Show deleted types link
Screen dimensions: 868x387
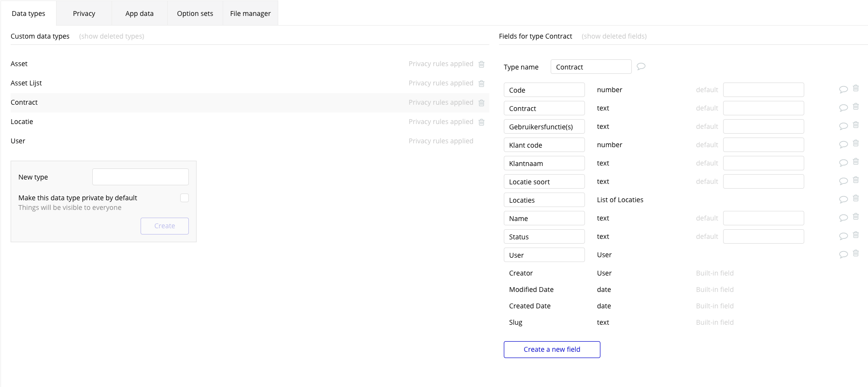112,36
